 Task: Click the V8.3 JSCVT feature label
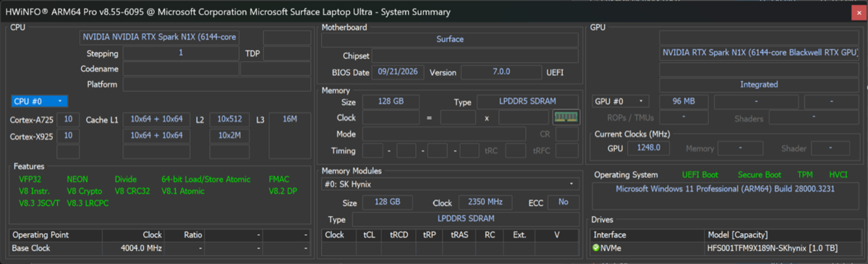[38, 204]
